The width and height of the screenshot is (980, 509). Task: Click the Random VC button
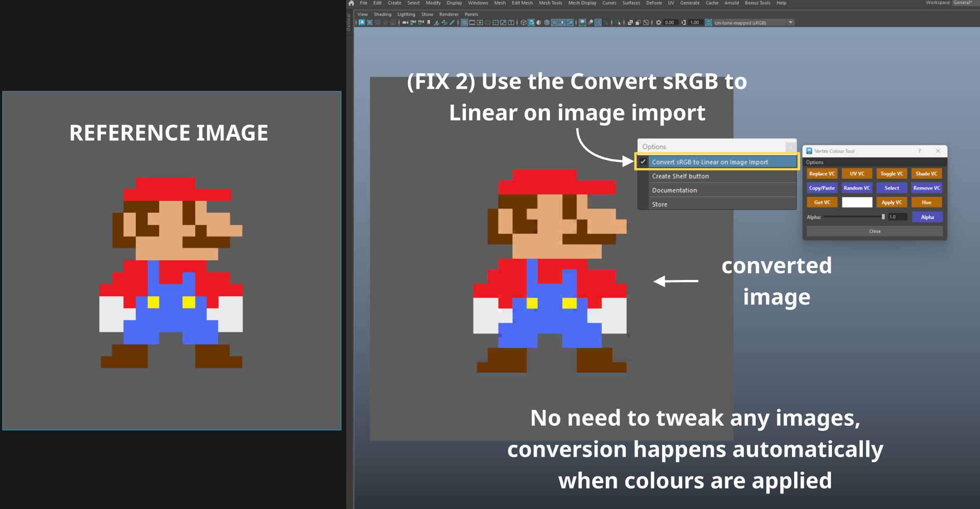point(857,188)
